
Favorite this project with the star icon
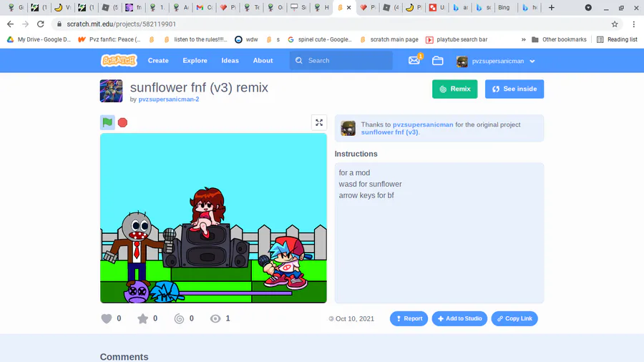click(142, 318)
